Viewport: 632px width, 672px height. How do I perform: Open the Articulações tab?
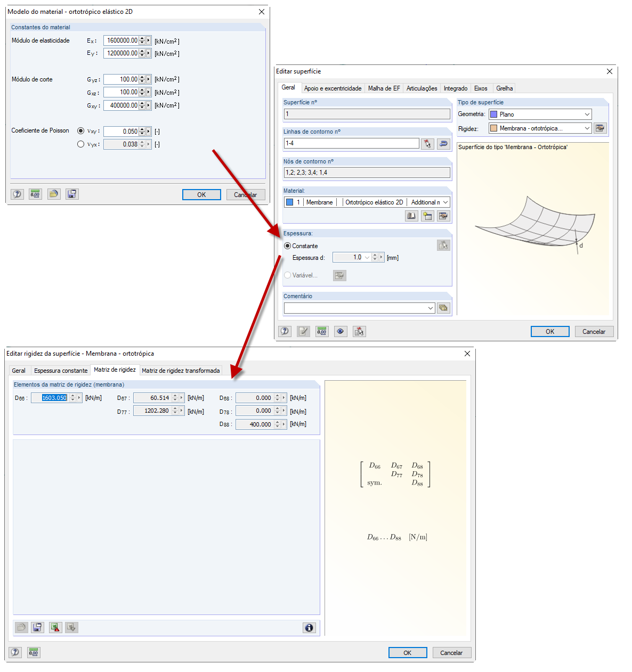tap(422, 88)
